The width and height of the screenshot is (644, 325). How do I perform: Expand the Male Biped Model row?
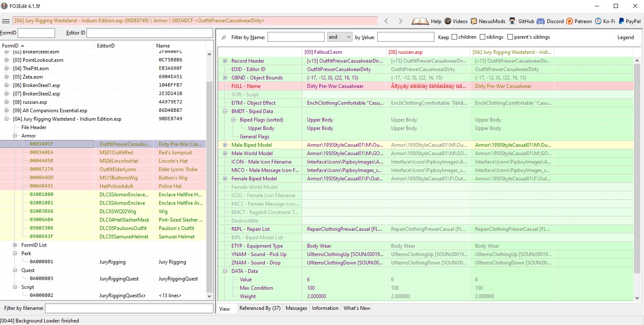(225, 145)
